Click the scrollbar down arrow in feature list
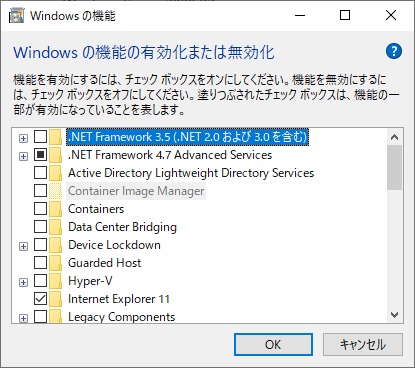 coord(395,315)
